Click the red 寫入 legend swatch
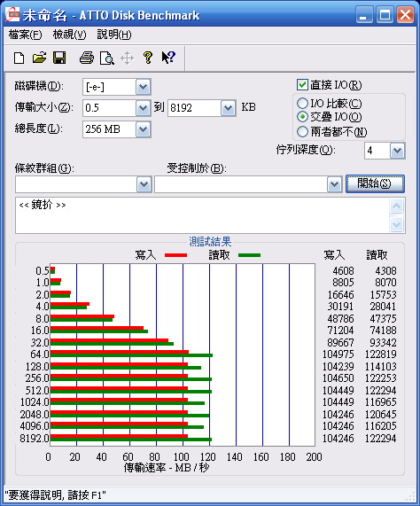Screen dimensions: 420x506 pos(175,255)
